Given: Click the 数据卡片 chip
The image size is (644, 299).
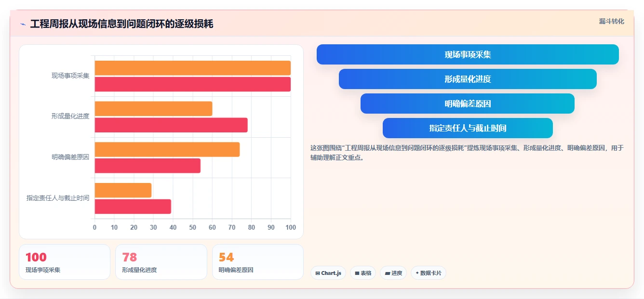Looking at the screenshot, I should [429, 273].
